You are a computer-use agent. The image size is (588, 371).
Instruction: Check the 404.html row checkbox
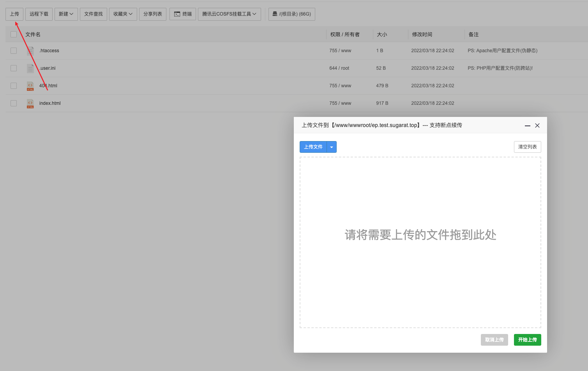pyautogui.click(x=14, y=86)
